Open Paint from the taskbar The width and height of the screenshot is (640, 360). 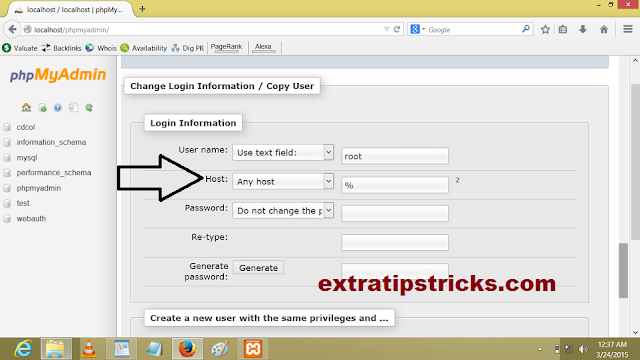point(220,349)
